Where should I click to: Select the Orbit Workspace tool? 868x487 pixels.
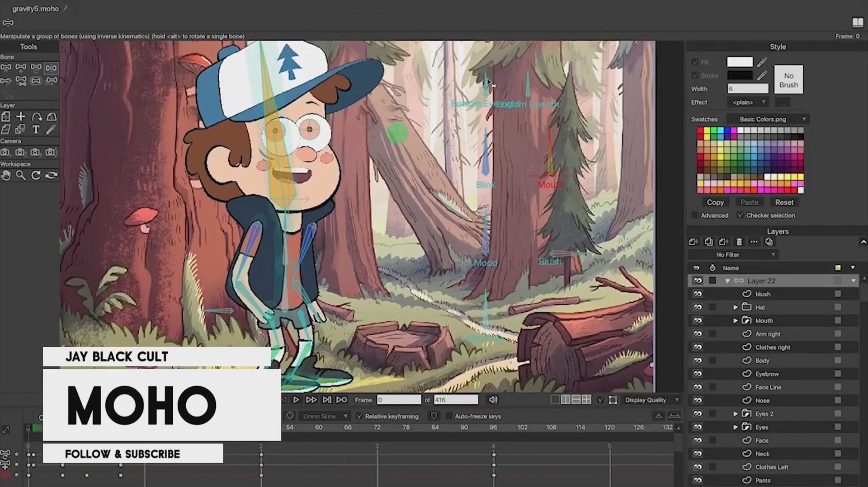tap(52, 175)
